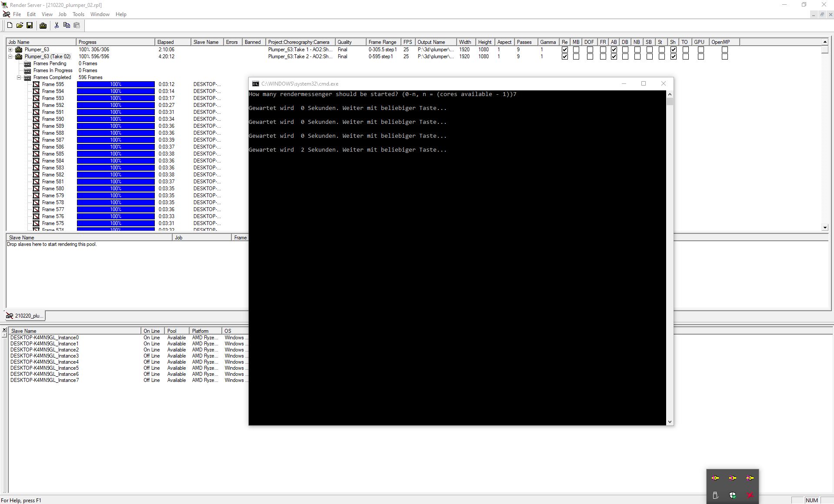This screenshot has width=834, height=504.
Task: Click job list scrollbar up arrow
Action: coord(825,42)
